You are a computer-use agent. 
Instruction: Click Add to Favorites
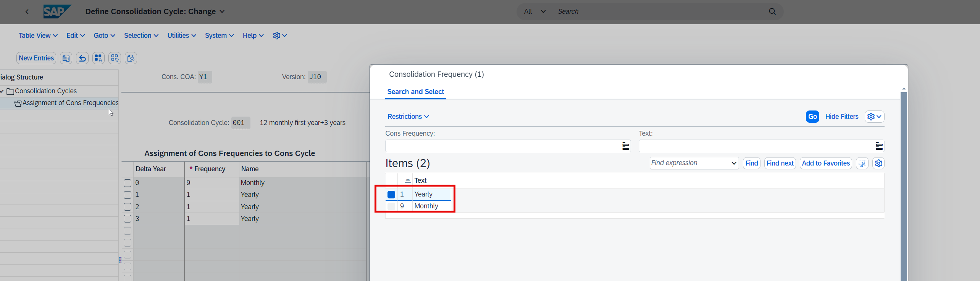[826, 163]
